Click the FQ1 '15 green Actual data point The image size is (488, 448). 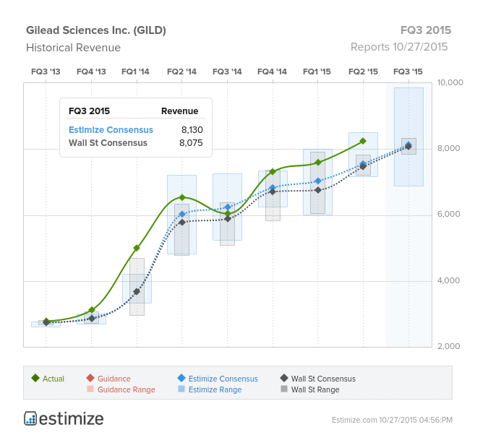318,163
